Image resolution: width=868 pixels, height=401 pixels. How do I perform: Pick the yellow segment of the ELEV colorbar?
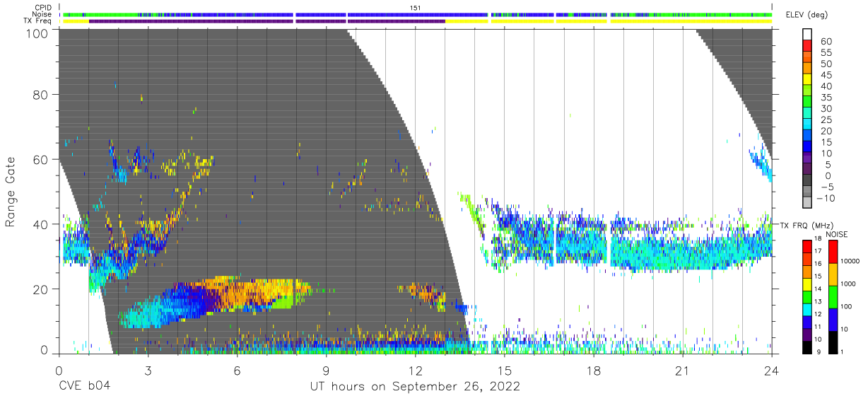pos(809,81)
